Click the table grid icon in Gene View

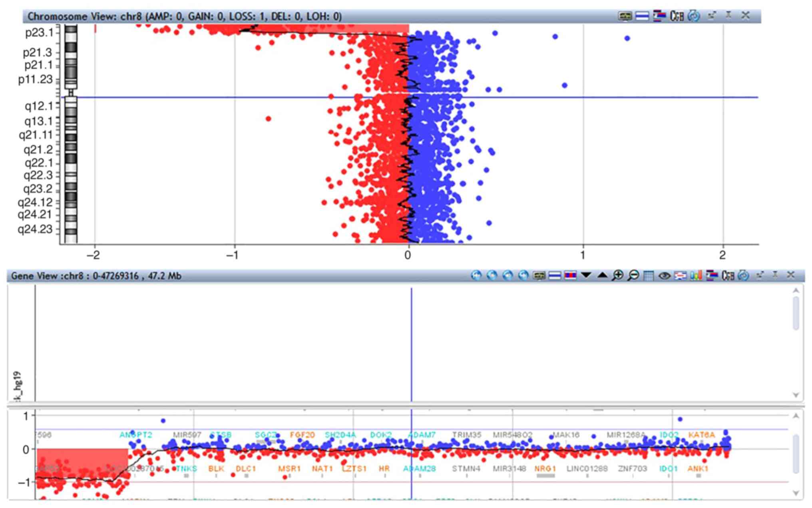(x=649, y=276)
